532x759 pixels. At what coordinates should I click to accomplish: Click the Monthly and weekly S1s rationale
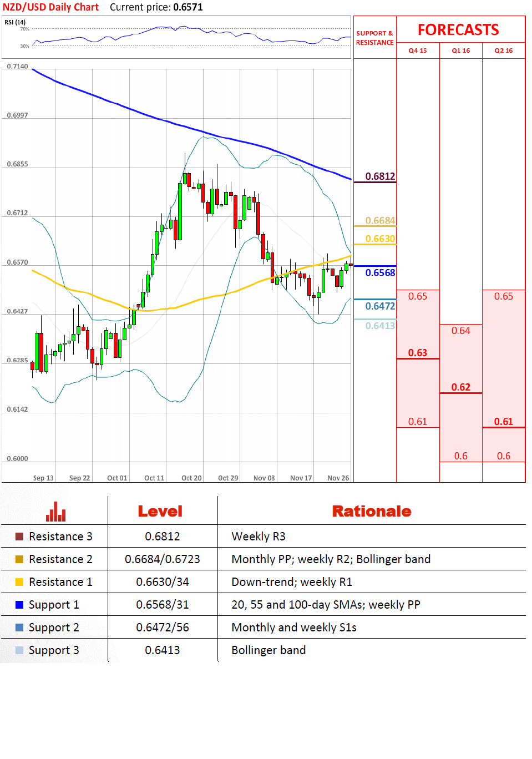[294, 628]
